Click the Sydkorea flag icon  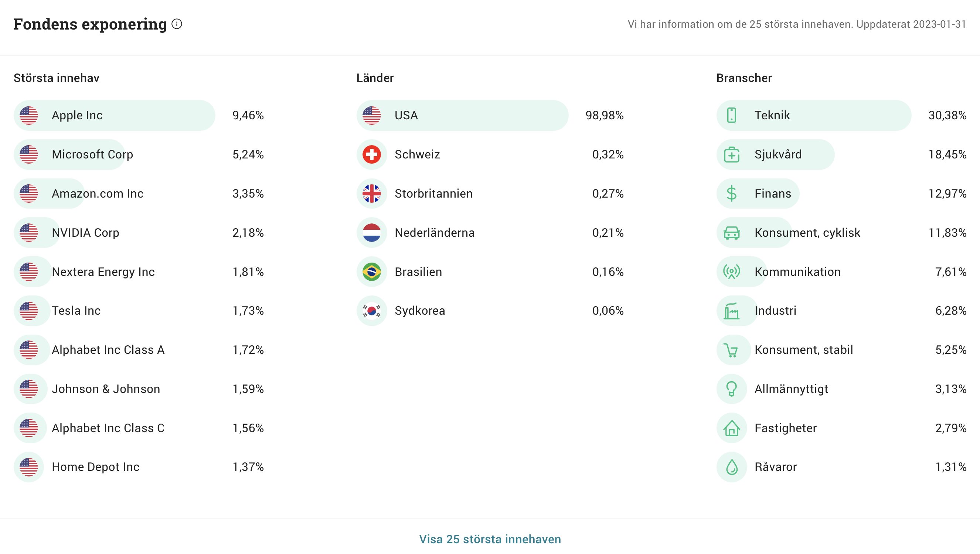tap(371, 311)
